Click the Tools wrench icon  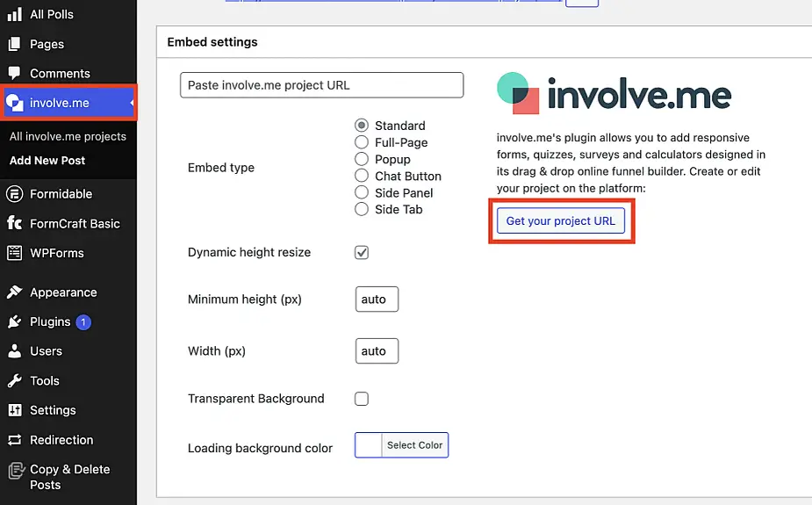15,381
